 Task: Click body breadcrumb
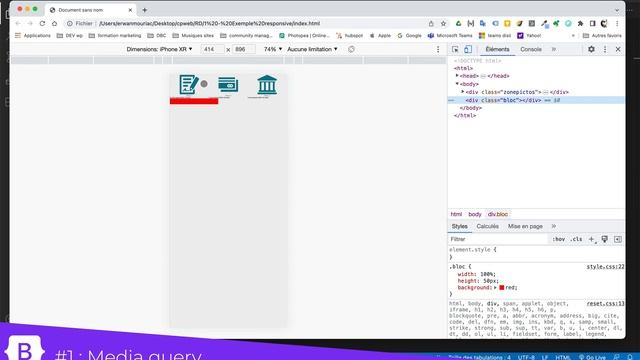pyautogui.click(x=474, y=214)
